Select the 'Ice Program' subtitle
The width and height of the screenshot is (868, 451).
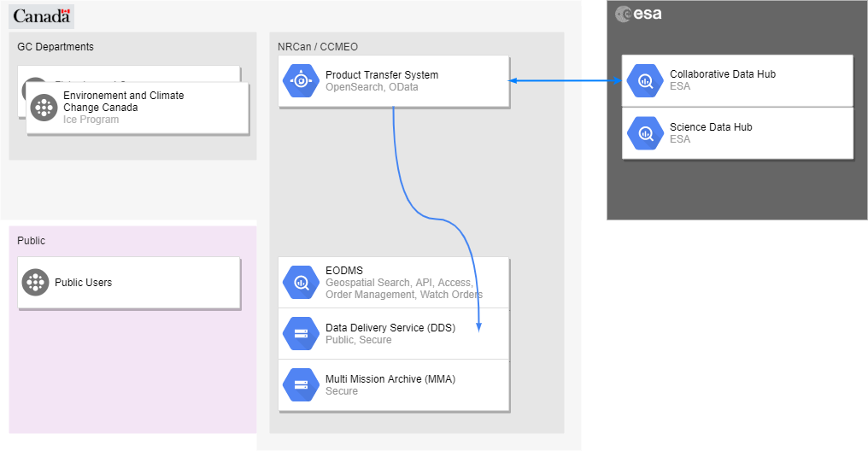tap(91, 120)
